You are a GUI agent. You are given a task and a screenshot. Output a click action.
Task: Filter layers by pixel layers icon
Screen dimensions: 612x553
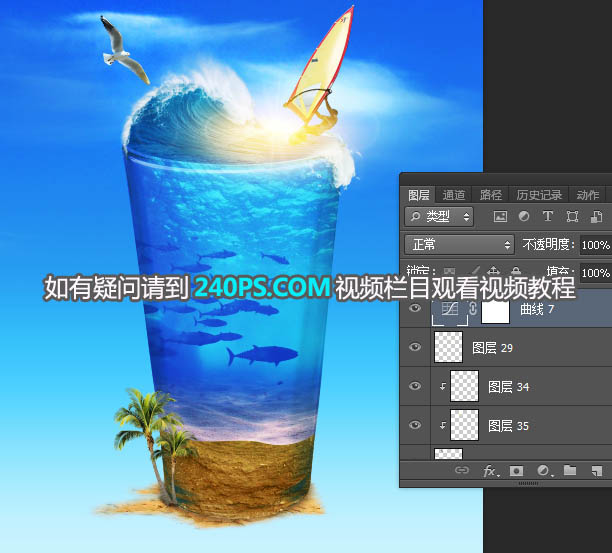pyautogui.click(x=500, y=216)
